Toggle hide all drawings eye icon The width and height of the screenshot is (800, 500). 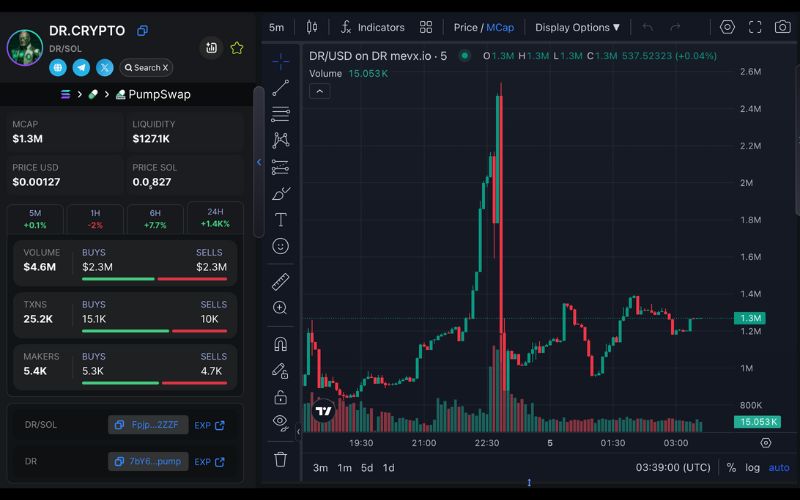click(x=281, y=422)
